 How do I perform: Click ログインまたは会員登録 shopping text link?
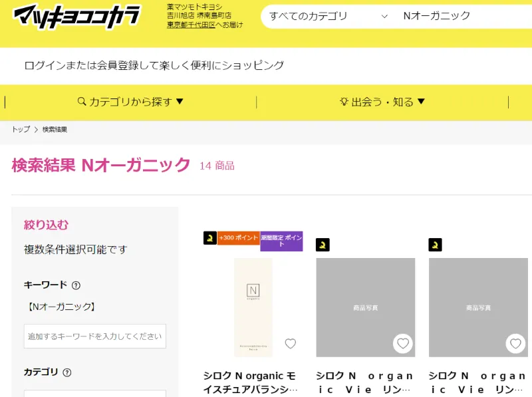point(154,65)
